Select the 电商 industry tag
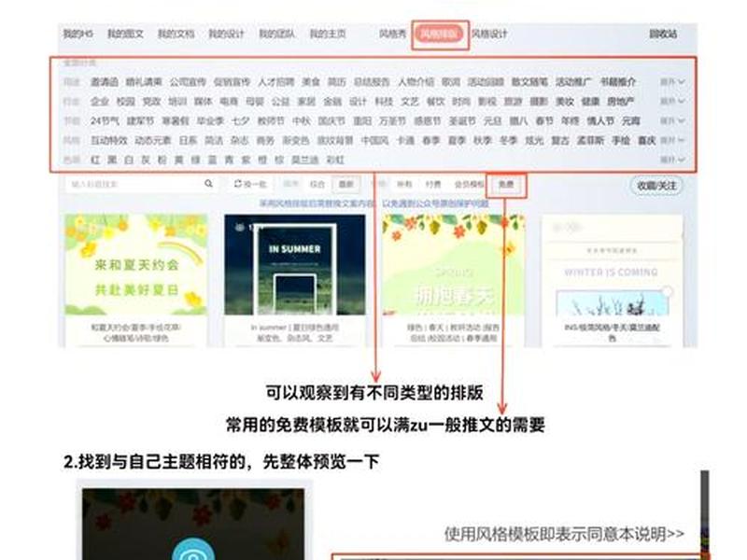Screen dimensions: 747x560 point(229,102)
